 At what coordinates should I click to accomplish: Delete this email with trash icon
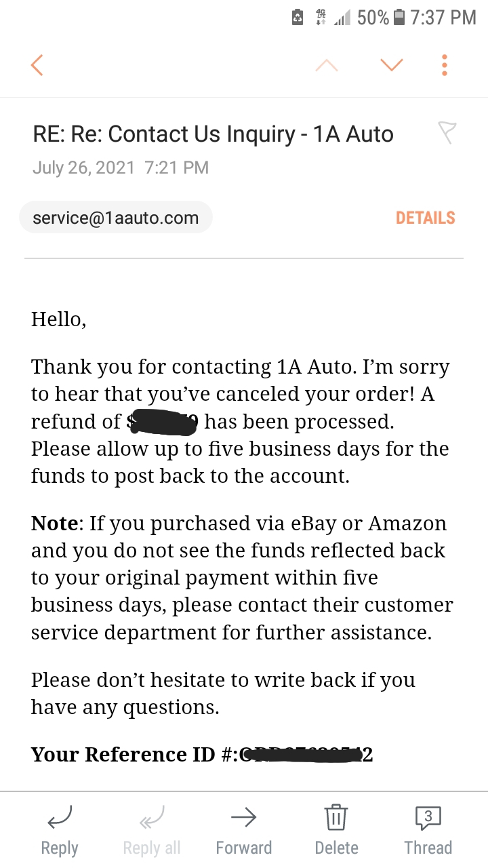coord(336,817)
